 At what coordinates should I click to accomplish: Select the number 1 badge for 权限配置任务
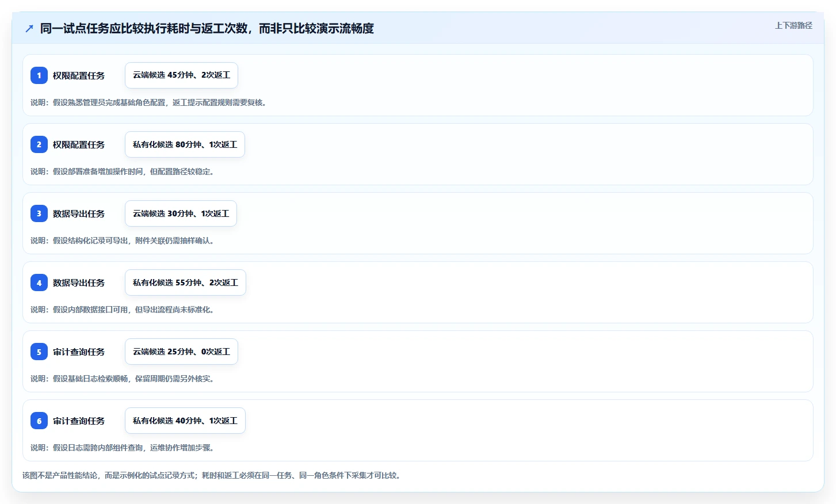(x=39, y=75)
